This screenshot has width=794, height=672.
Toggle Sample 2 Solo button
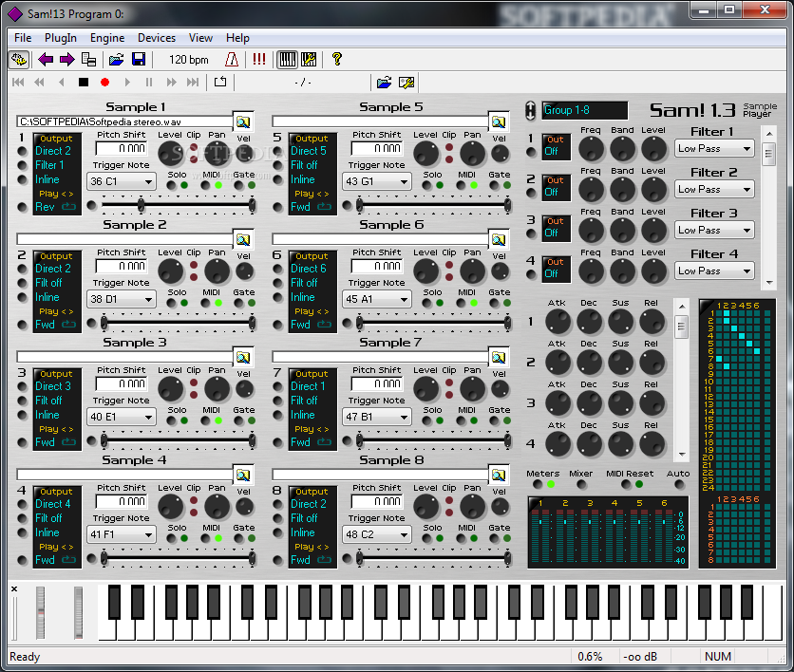(172, 303)
